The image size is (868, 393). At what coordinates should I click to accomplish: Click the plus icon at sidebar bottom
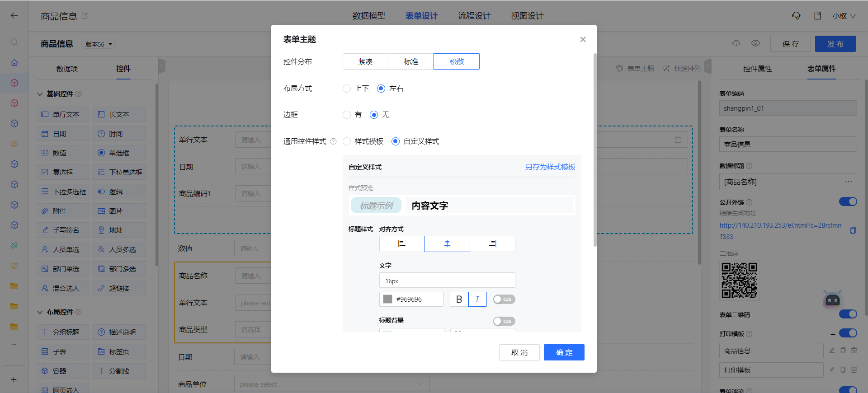coord(14,379)
